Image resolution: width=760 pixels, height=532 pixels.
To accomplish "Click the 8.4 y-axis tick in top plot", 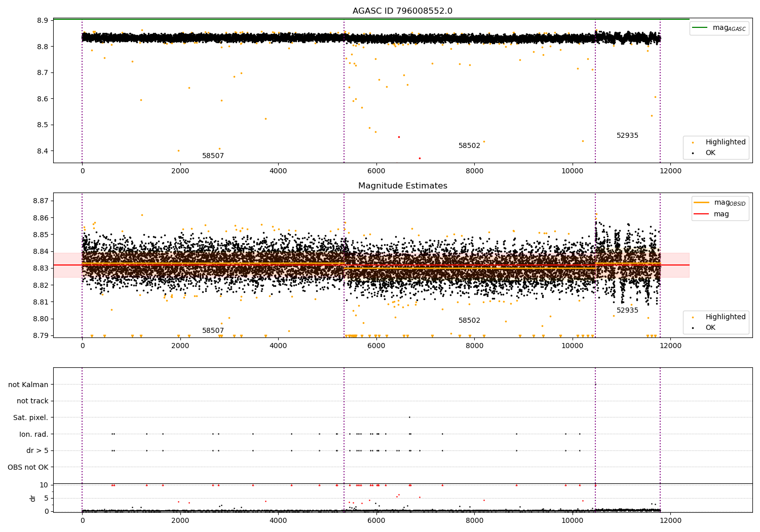I will coord(43,151).
